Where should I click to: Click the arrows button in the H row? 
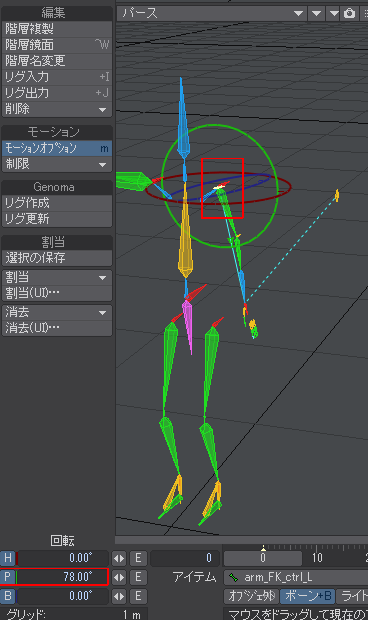pos(119,558)
